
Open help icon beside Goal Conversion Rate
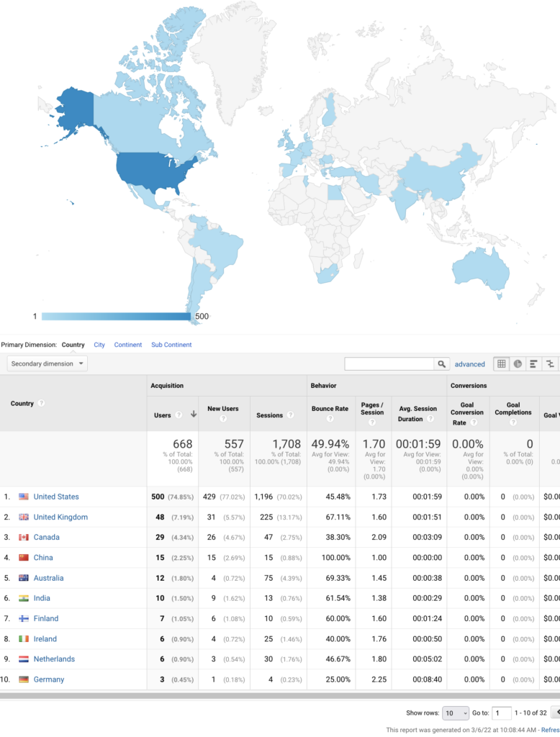coord(474,422)
